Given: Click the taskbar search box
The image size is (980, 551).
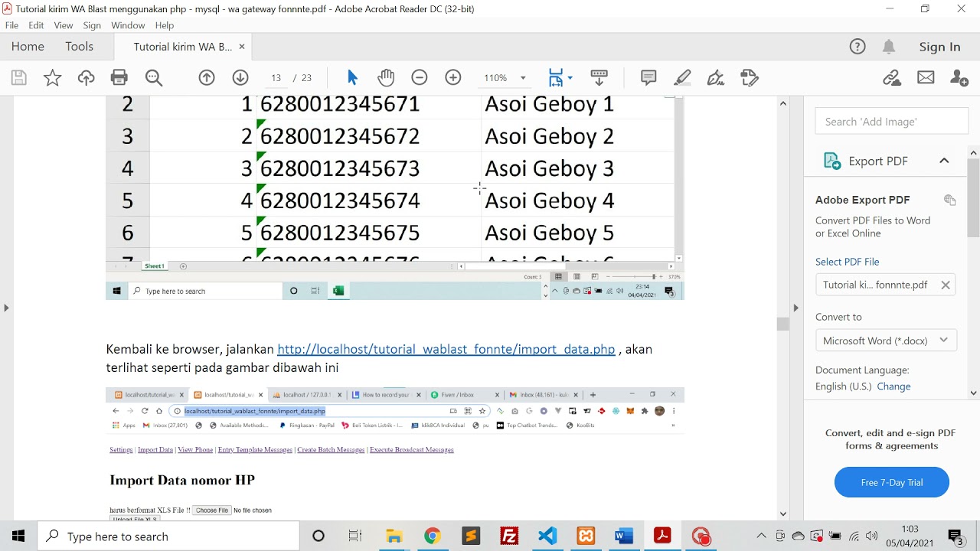Looking at the screenshot, I should point(168,536).
